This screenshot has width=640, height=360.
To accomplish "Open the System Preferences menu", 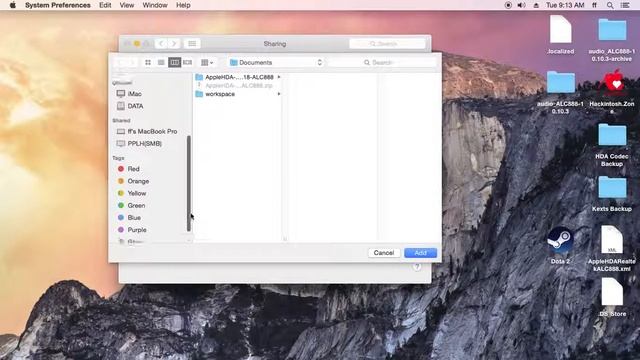I will click(58, 5).
